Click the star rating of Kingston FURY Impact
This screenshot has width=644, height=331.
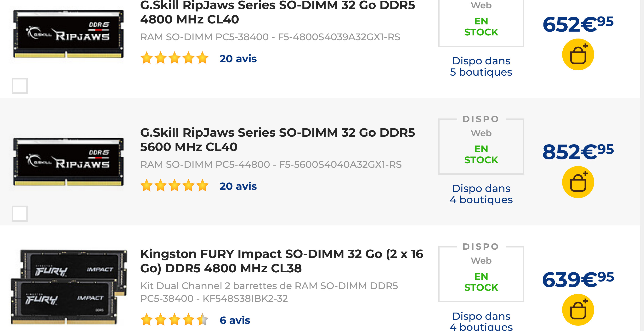tap(174, 320)
